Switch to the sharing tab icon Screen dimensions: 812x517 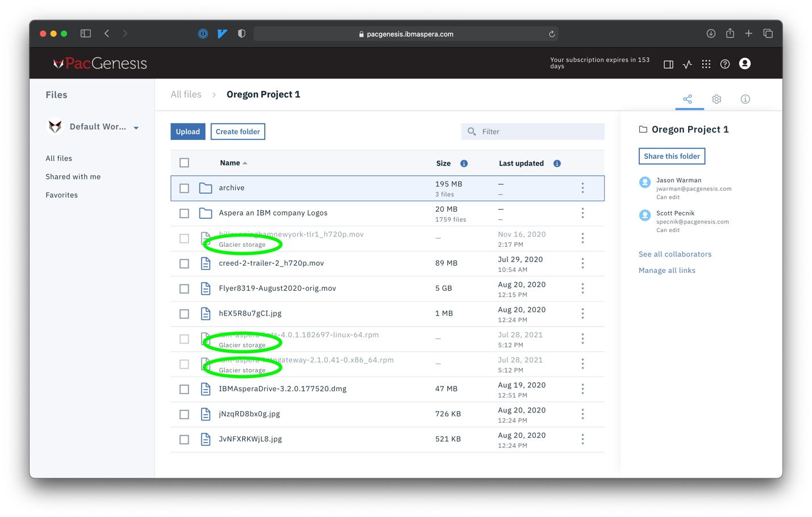pos(688,99)
